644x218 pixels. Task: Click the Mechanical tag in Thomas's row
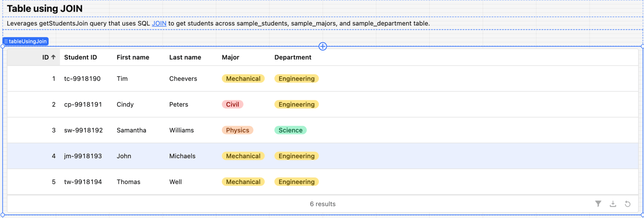[243, 182]
